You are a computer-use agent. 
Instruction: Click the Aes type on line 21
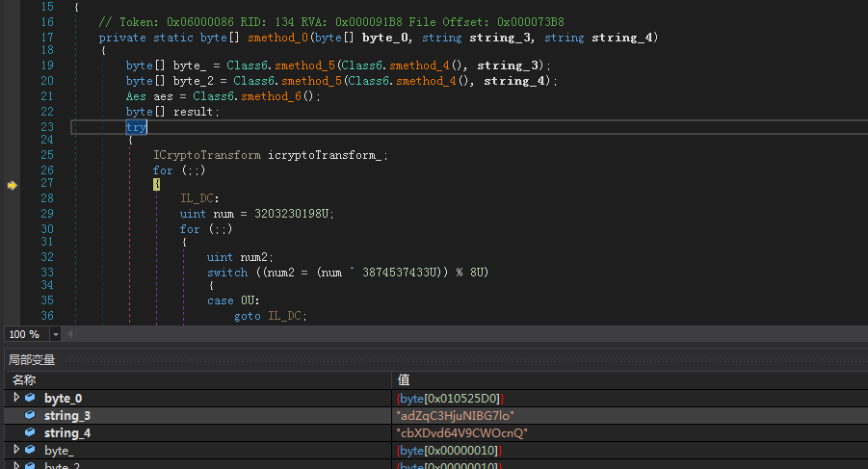tap(136, 96)
